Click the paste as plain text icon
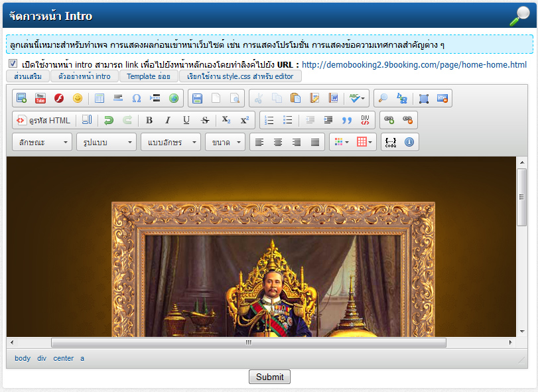 [314, 98]
